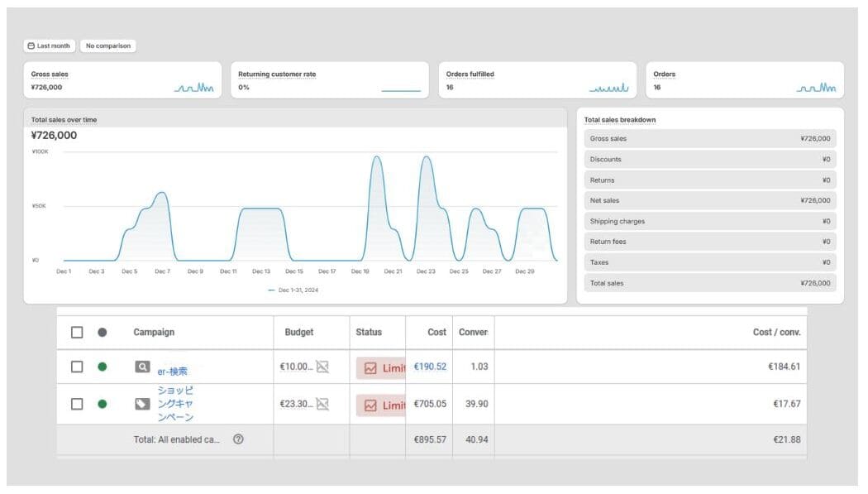Select the ショッピングキャンペーン row checkbox
The width and height of the screenshot is (868, 494).
(x=77, y=404)
